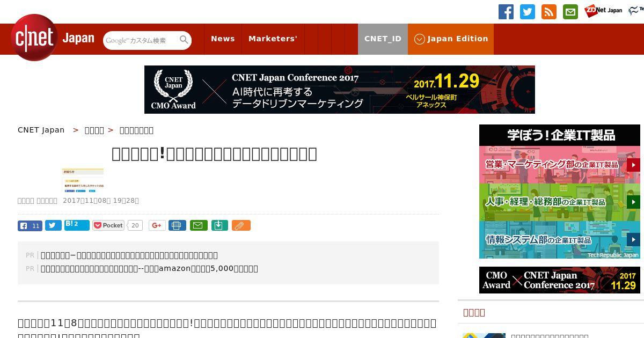Tweet article with the Twitter share button

tap(53, 225)
